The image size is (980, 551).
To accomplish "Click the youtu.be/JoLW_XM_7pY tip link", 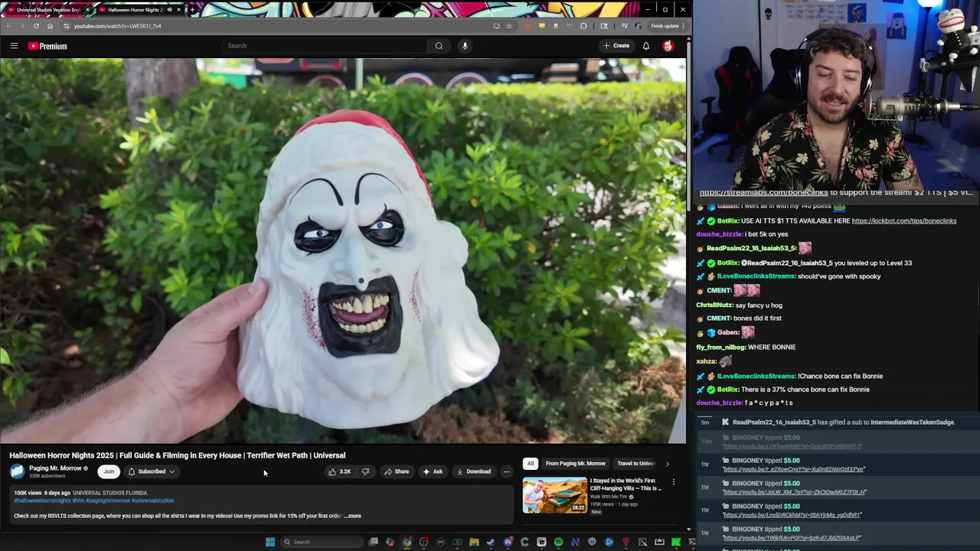I will tap(794, 492).
